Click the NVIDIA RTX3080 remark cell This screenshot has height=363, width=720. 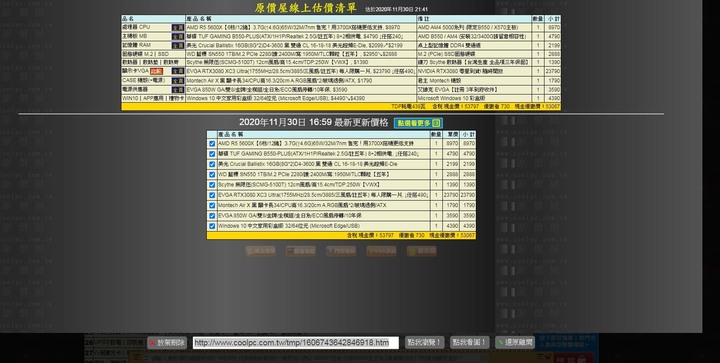(474, 71)
